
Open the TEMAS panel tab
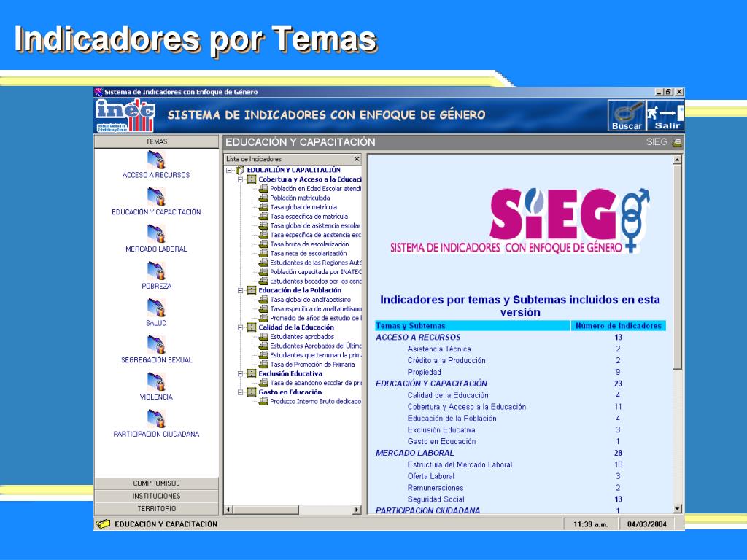(x=156, y=141)
